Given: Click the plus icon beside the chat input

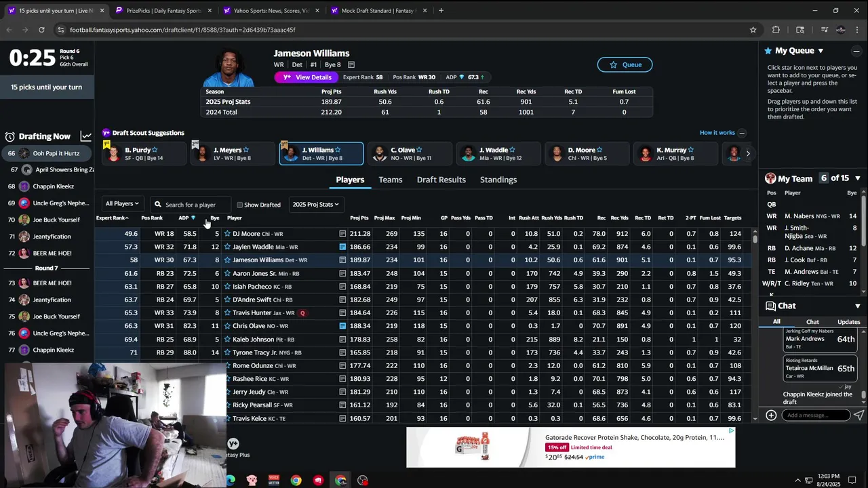Looking at the screenshot, I should [771, 415].
